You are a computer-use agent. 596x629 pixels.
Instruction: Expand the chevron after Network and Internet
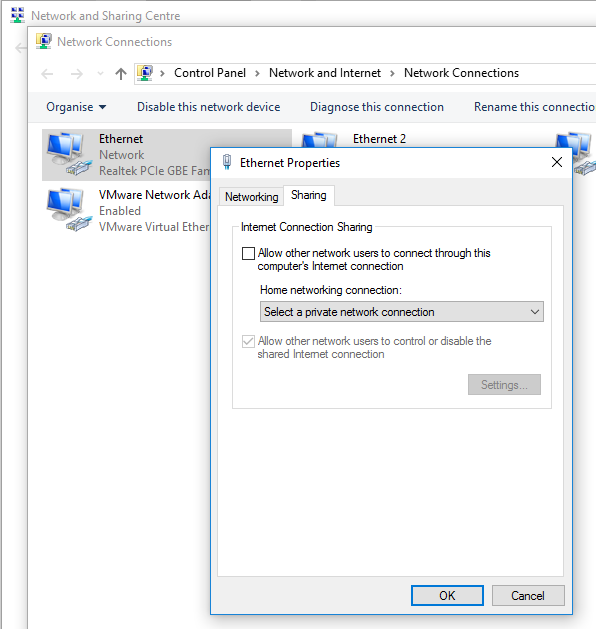pyautogui.click(x=392, y=73)
